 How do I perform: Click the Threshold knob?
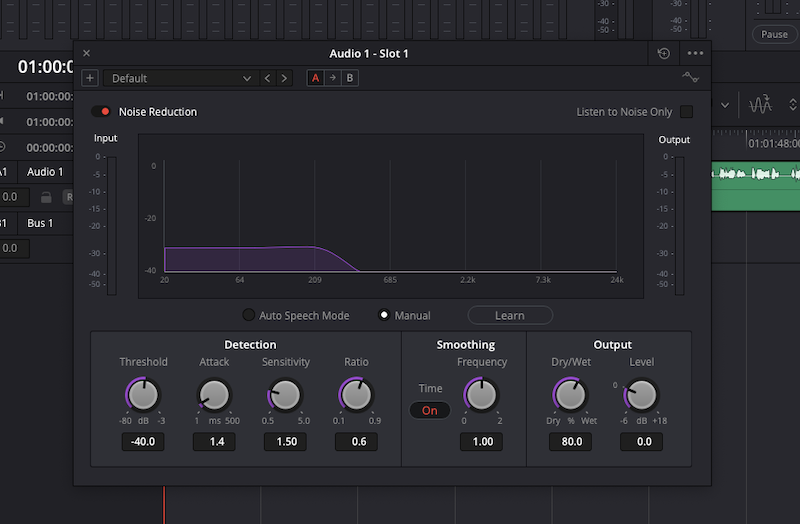[143, 395]
